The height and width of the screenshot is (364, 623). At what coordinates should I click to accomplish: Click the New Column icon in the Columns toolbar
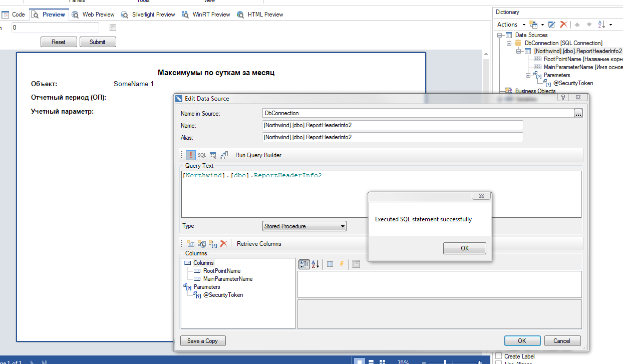191,244
